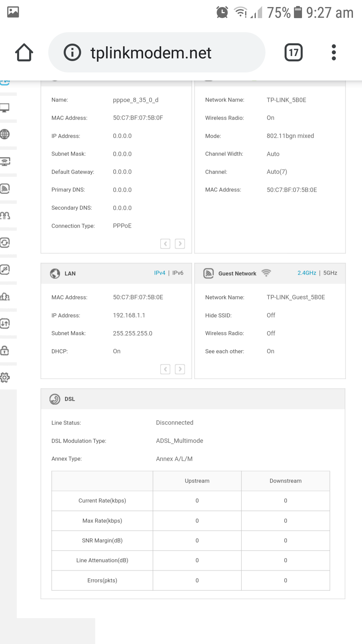Open the padlock security icon in sidebar
This screenshot has height=644, width=362.
pyautogui.click(x=5, y=351)
